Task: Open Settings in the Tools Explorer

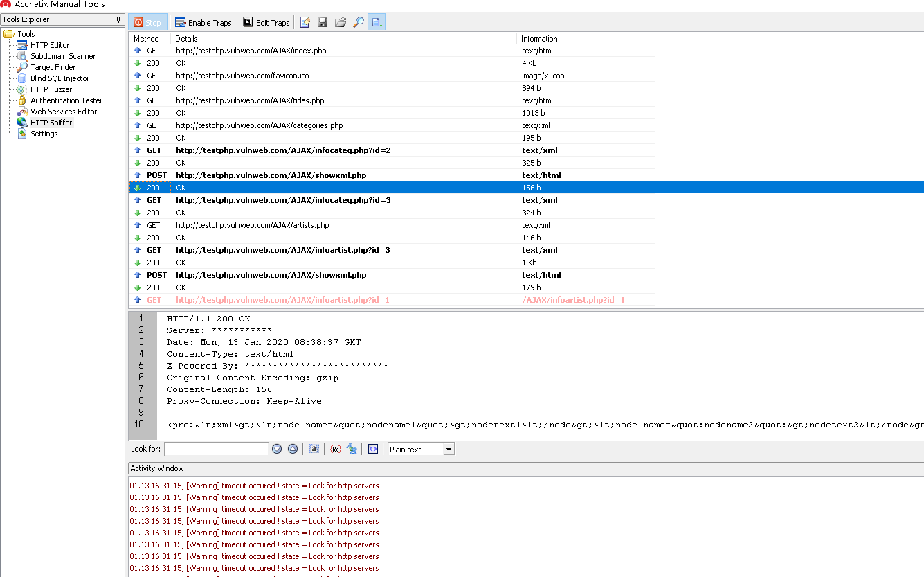Action: [x=44, y=134]
